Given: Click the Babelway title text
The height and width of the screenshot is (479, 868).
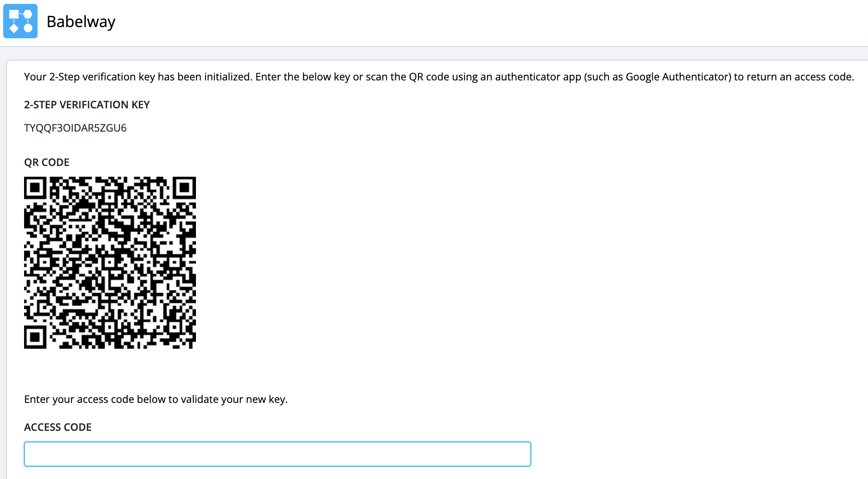Looking at the screenshot, I should click(81, 21).
